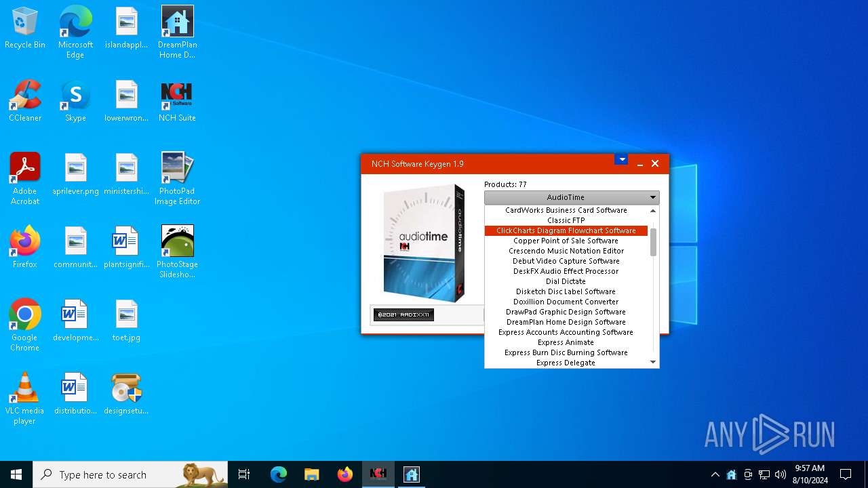Image resolution: width=868 pixels, height=488 pixels.
Task: Click the taskbar clock showing 9:57 AM
Action: (x=810, y=474)
